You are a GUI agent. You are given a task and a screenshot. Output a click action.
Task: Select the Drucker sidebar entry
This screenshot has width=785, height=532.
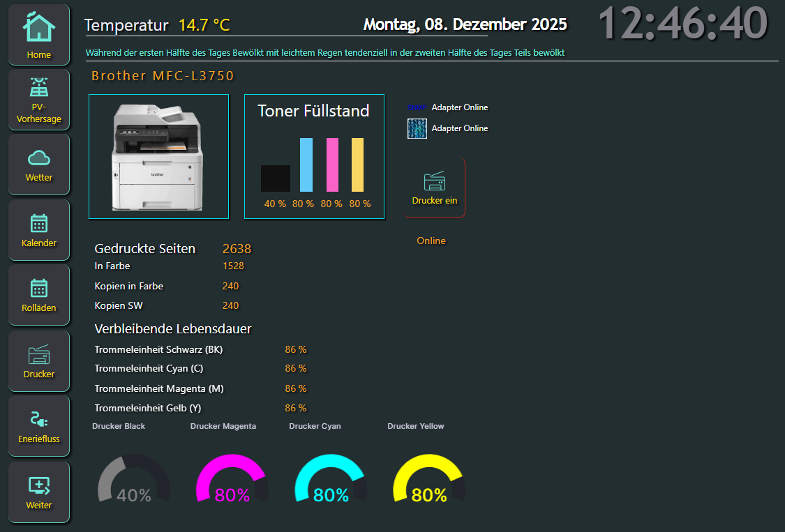[x=38, y=361]
